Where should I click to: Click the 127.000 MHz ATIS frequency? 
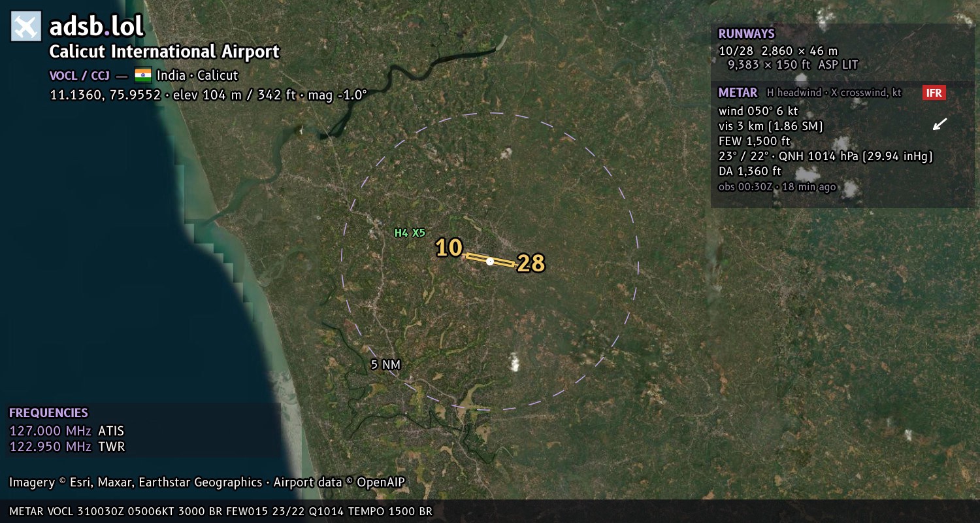67,431
